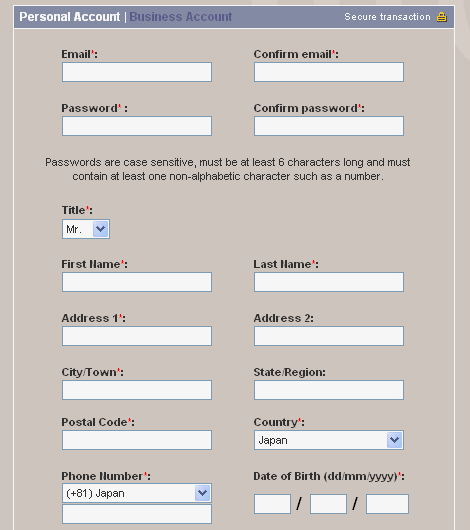
Task: Focus the Postal Code field
Action: pyautogui.click(x=137, y=440)
